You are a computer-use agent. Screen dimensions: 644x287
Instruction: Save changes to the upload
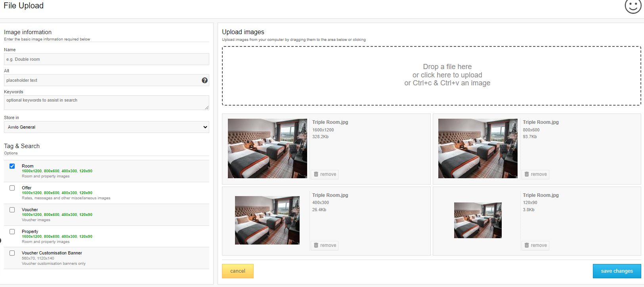617,271
